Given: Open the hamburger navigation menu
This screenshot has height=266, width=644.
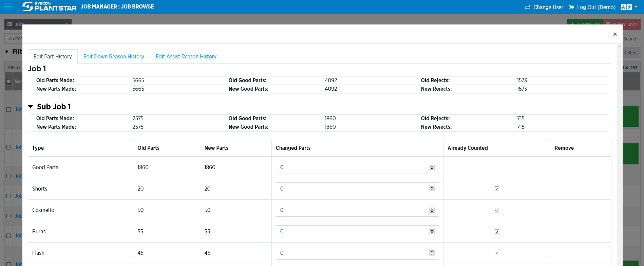Looking at the screenshot, I should (7, 6).
